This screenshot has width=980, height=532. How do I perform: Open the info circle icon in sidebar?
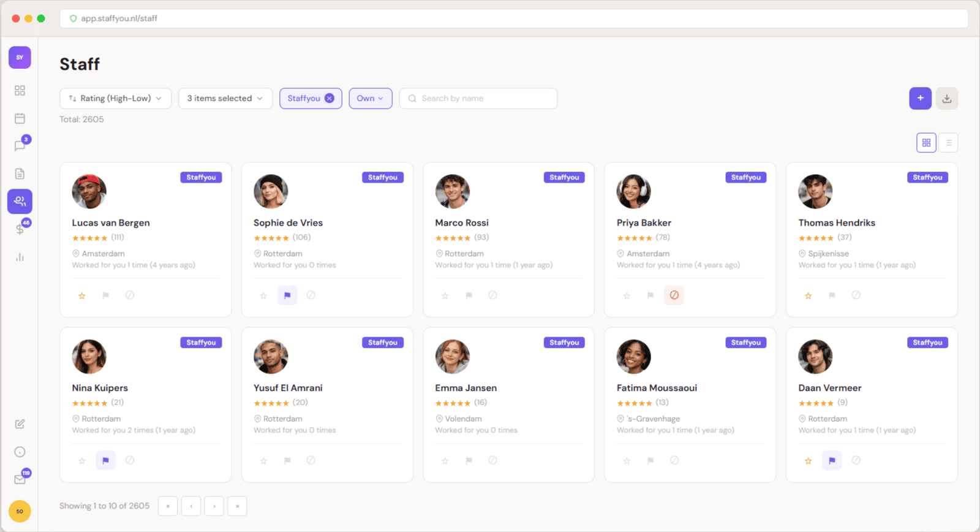tap(20, 452)
